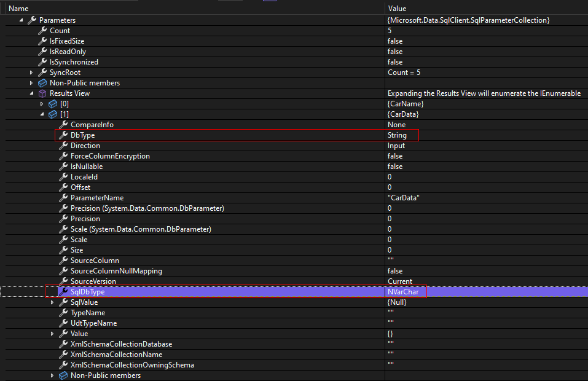Collapse the Parameters root node

point(21,20)
